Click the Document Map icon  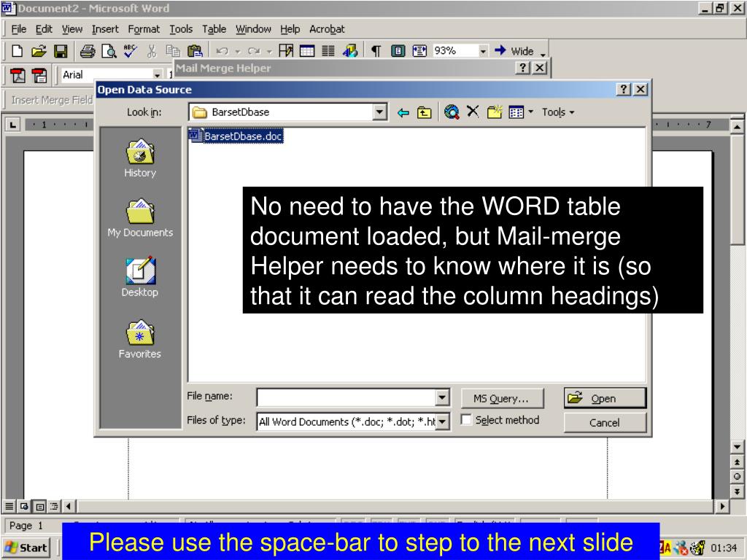[x=398, y=51]
